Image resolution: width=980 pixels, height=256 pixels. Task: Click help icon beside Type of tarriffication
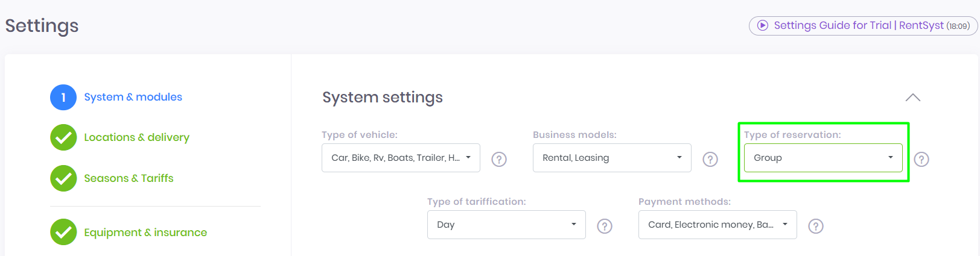point(605,226)
